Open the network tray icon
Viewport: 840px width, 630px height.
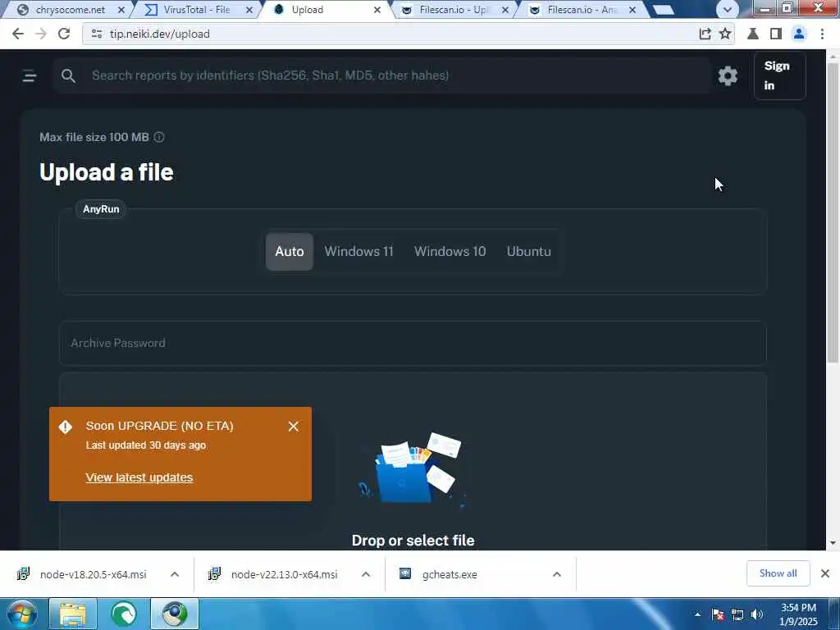pos(737,614)
